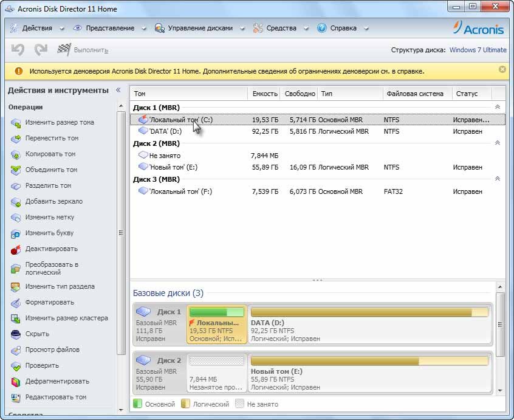The width and height of the screenshot is (514, 420).
Task: Collapse the Диск 1 (MBR) group
Action: (497, 107)
